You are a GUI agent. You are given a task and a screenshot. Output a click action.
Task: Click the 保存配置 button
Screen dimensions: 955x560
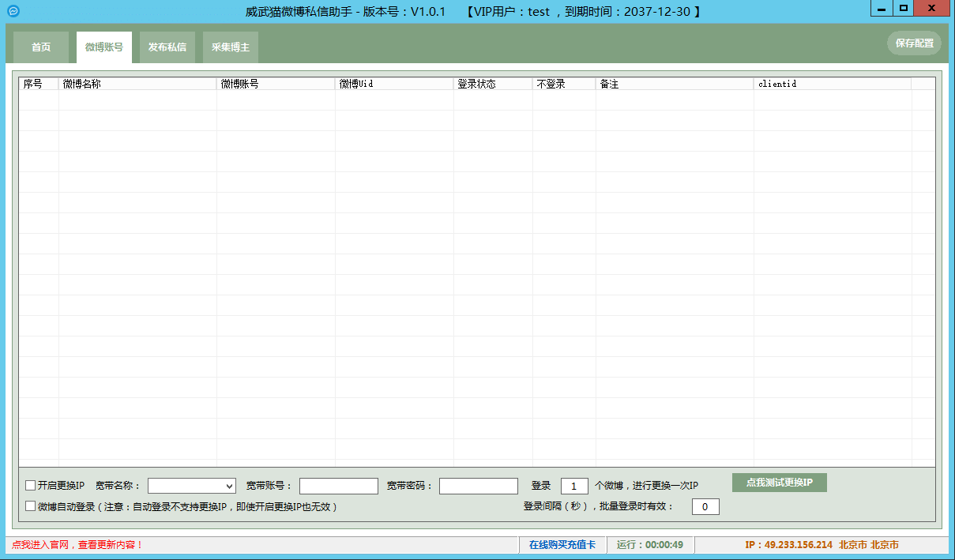914,43
